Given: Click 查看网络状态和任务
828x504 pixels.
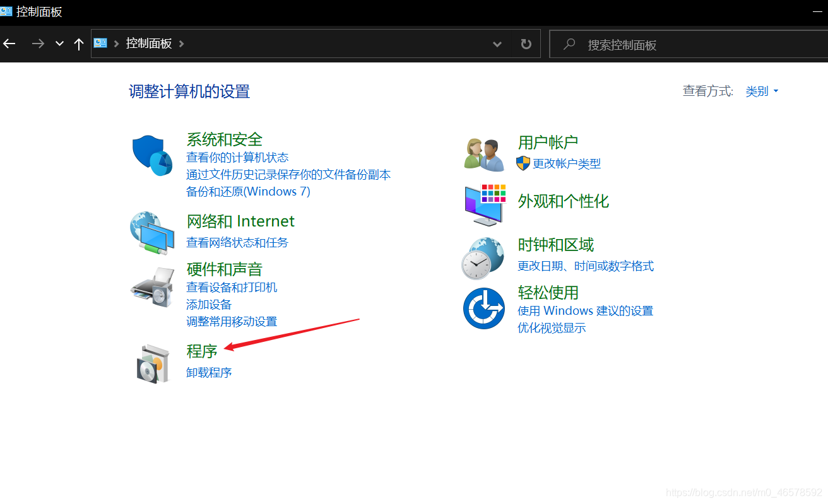Looking at the screenshot, I should click(x=237, y=241).
